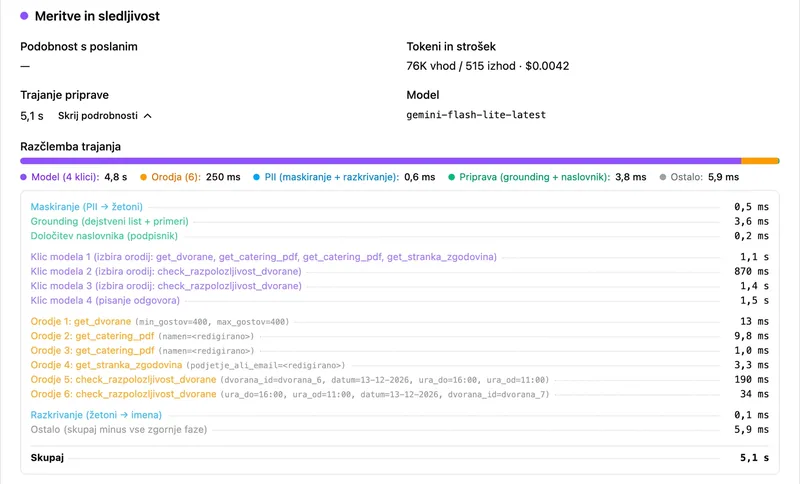Select 'Priprava (grounding + naslovnik):' legend label
Viewport: 800px width, 484px height.
(535, 177)
